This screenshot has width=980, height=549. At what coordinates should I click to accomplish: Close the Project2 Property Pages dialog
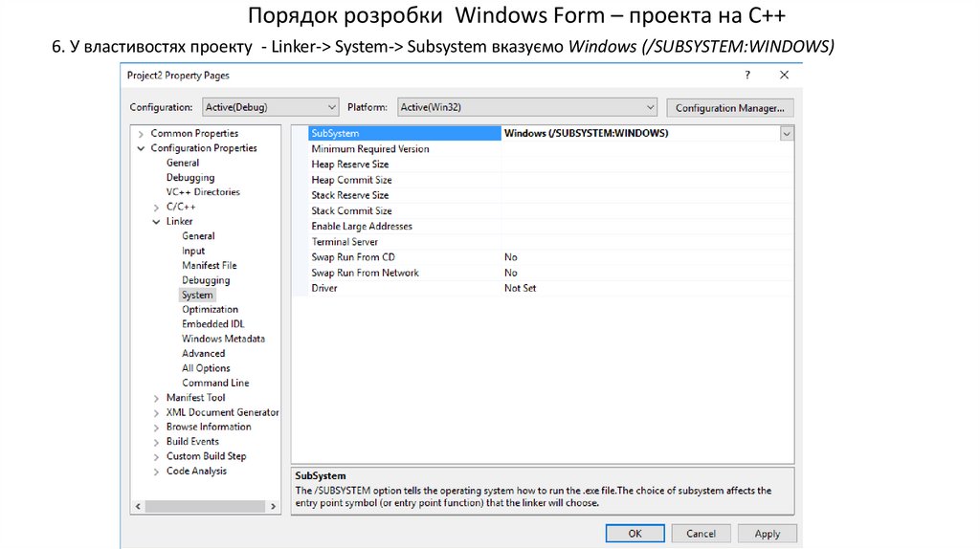[x=784, y=75]
